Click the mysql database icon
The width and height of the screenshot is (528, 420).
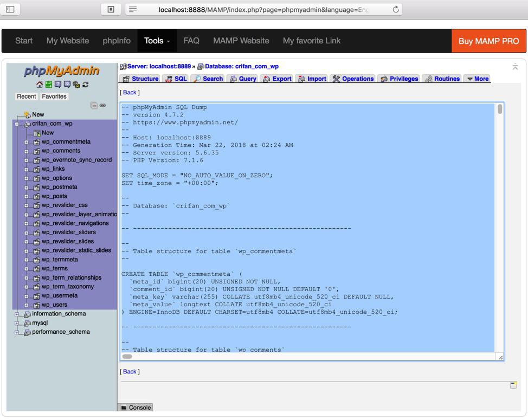(27, 324)
